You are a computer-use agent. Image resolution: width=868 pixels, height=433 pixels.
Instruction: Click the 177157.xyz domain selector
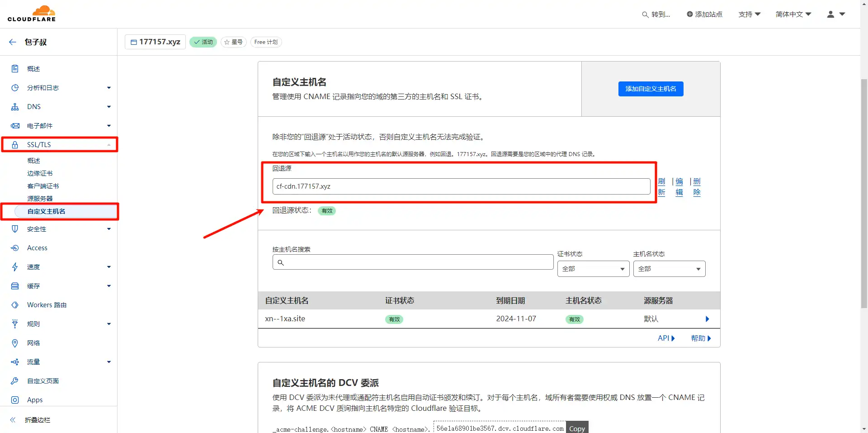pyautogui.click(x=155, y=42)
